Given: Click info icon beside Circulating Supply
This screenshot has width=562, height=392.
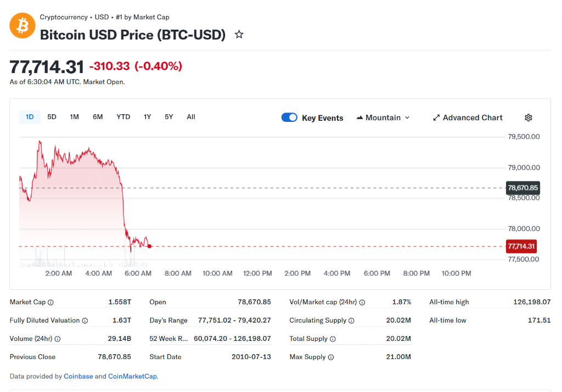Looking at the screenshot, I should pyautogui.click(x=351, y=321).
